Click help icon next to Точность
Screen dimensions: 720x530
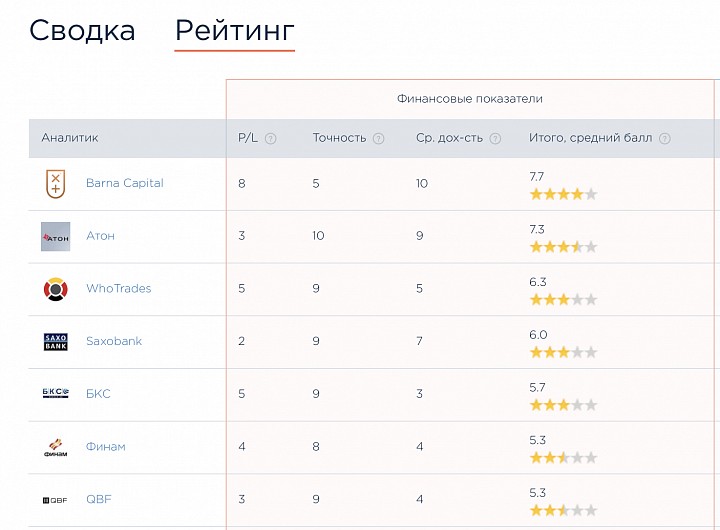(x=378, y=138)
